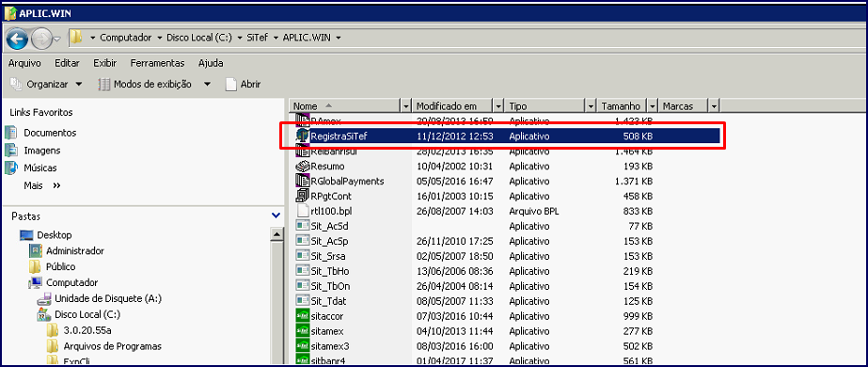Open the recent pages dropdown beside Forward
This screenshot has width=868, height=367.
(57, 39)
